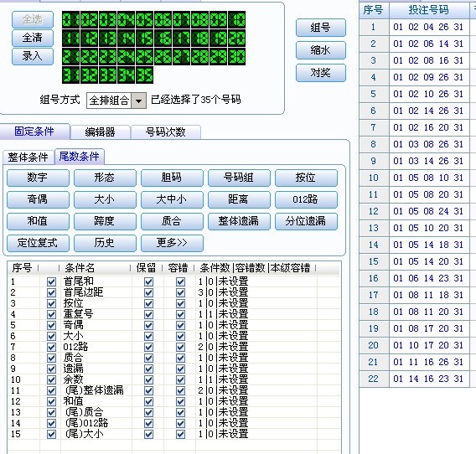Switch to the 整体条件 sub-tab

tap(28, 157)
